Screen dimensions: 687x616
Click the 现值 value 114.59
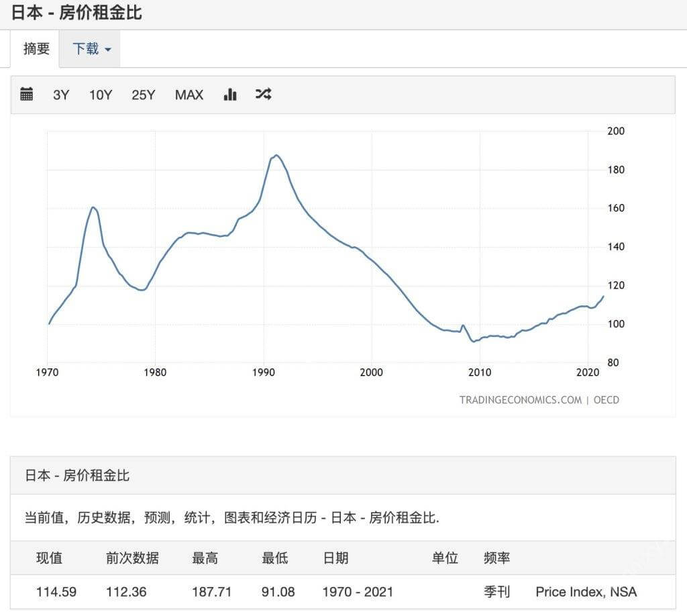point(56,592)
